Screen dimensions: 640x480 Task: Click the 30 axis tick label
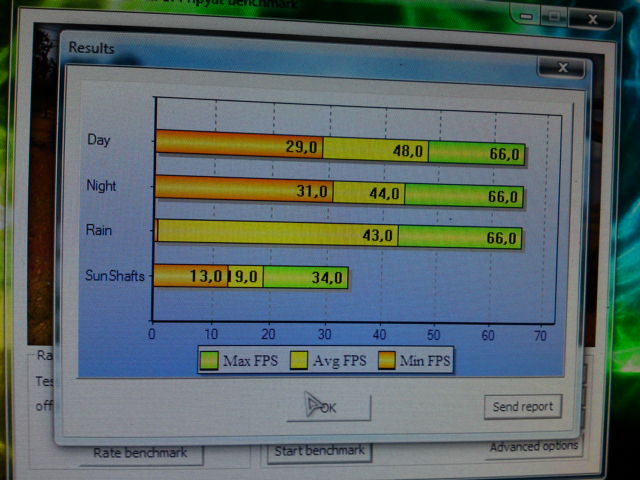click(324, 335)
